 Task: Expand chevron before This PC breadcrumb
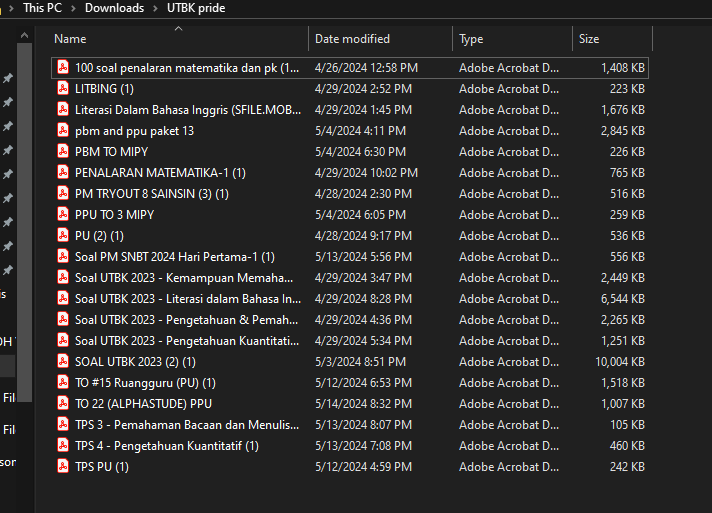pyautogui.click(x=11, y=8)
